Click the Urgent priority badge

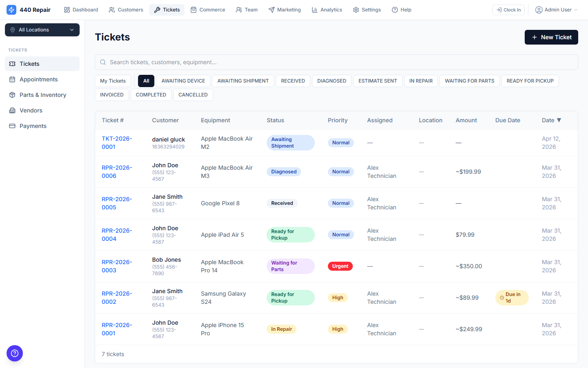click(x=340, y=266)
